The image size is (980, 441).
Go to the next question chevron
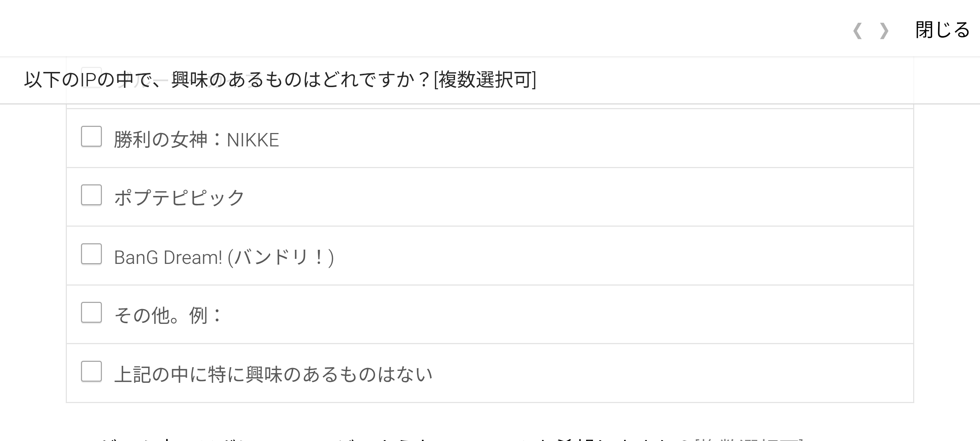click(884, 31)
